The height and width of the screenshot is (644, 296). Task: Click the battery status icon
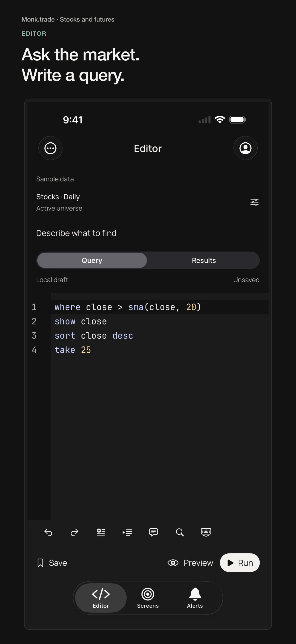[238, 120]
